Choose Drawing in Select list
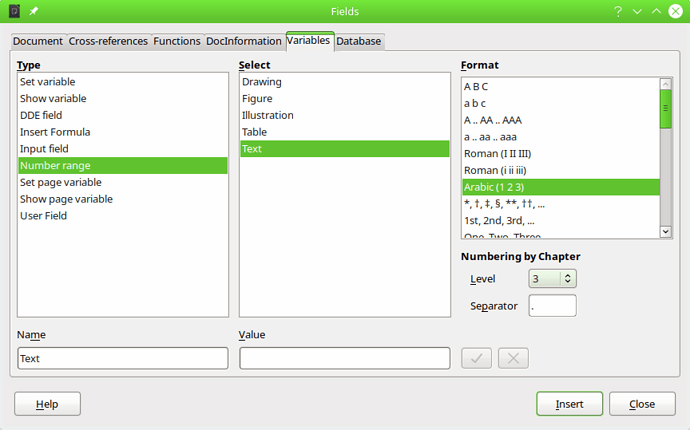Image resolution: width=690 pixels, height=430 pixels. [x=345, y=82]
